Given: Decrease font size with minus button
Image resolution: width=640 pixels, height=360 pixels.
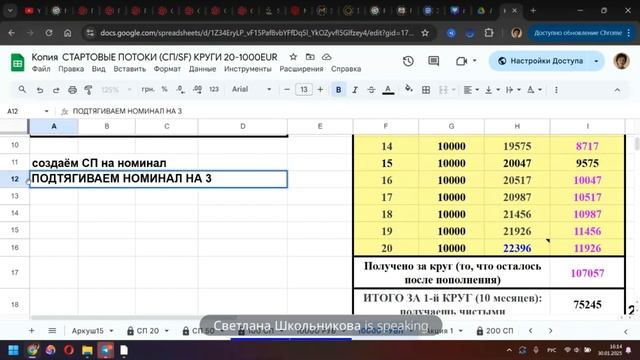Looking at the screenshot, I should (287, 89).
